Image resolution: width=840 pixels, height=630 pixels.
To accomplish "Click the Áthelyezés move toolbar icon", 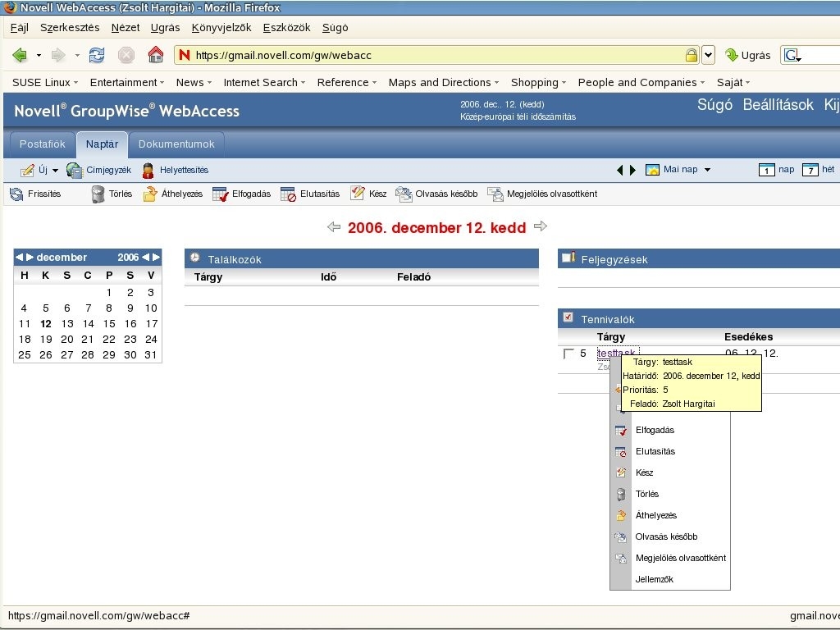I will click(x=150, y=194).
